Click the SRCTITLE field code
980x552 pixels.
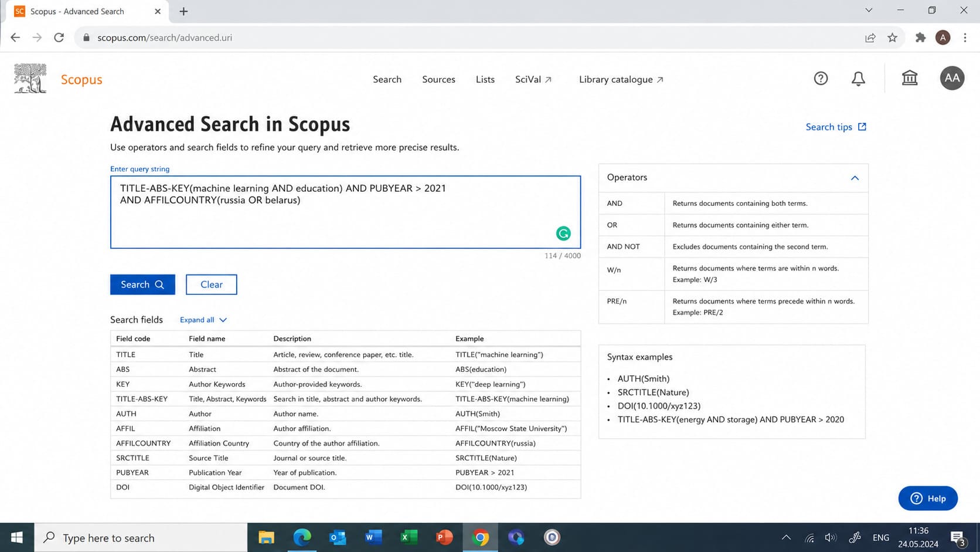click(132, 458)
